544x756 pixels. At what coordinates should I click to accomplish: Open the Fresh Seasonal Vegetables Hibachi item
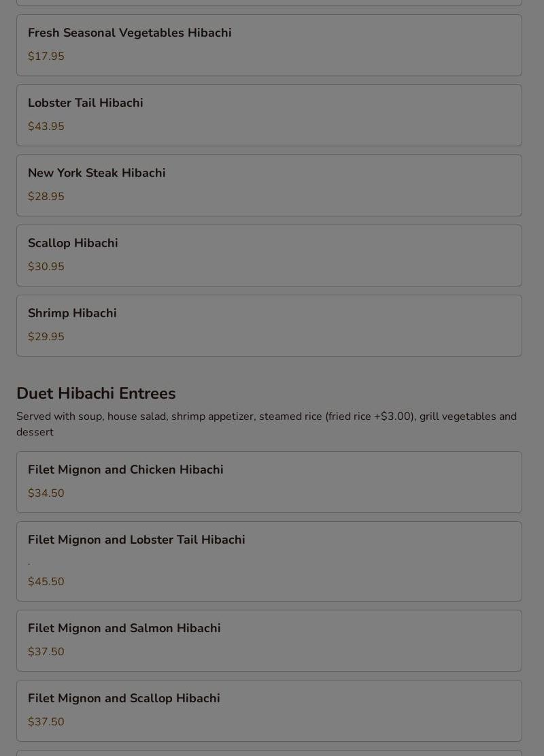(x=130, y=33)
